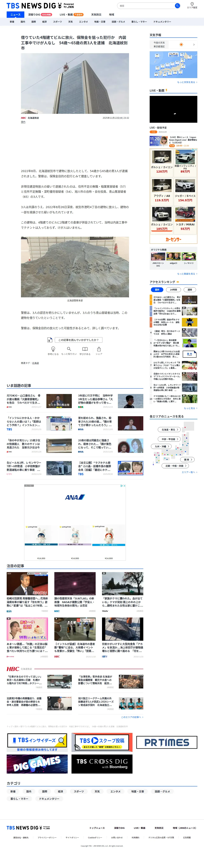Viewport: 204px width, 868px height.
Task: Open 北海道・東北 area news
Action: [x=169, y=429]
